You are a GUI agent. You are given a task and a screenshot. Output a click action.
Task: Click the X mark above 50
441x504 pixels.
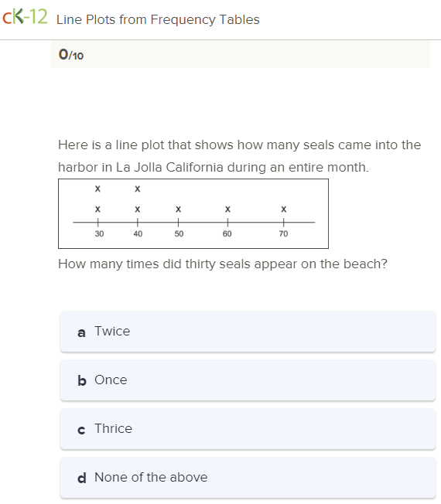(x=179, y=209)
